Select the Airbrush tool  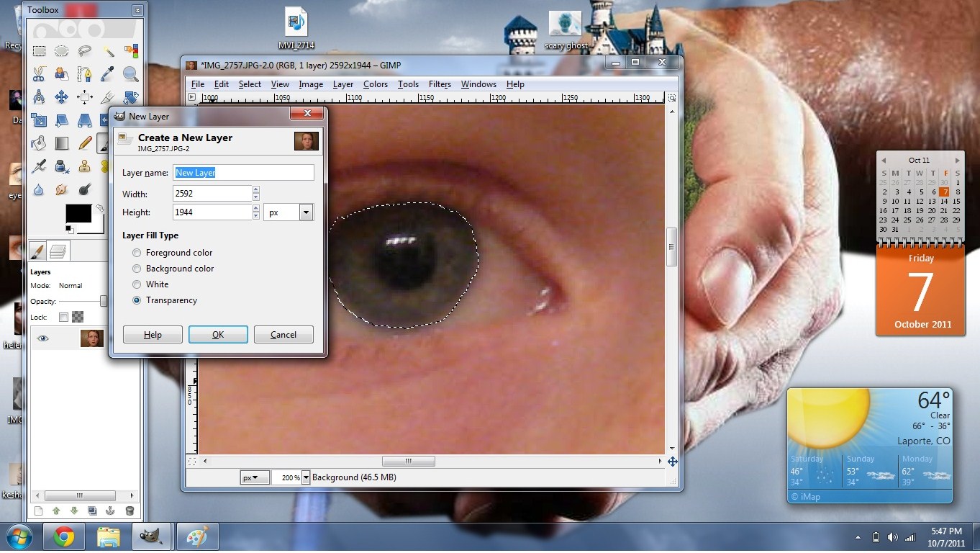point(39,166)
